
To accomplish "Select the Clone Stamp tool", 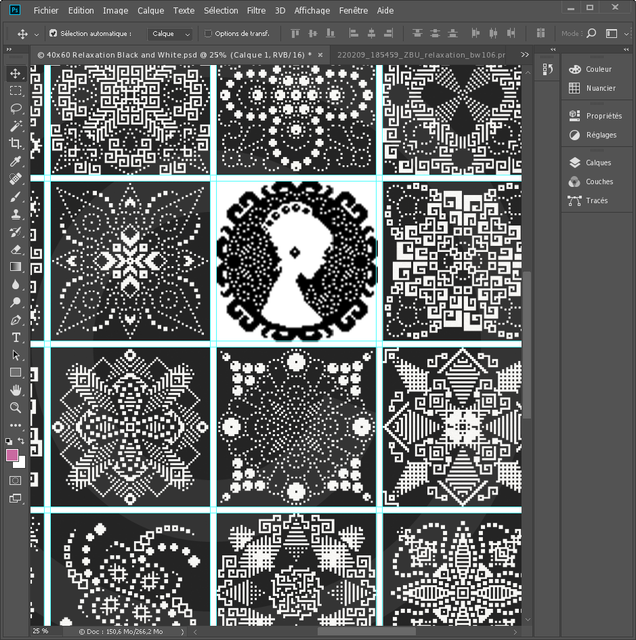I will (15, 214).
